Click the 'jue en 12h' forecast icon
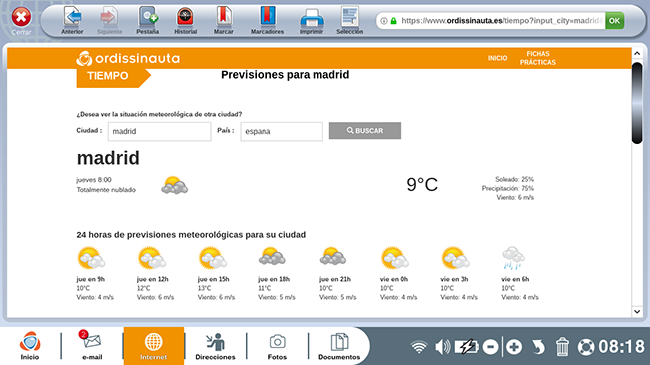 point(152,258)
